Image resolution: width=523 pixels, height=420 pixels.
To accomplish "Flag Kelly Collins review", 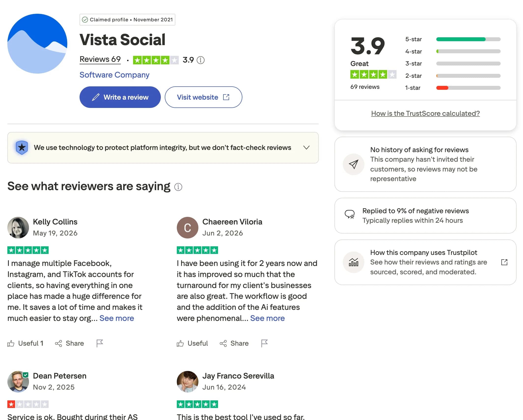I will (100, 343).
